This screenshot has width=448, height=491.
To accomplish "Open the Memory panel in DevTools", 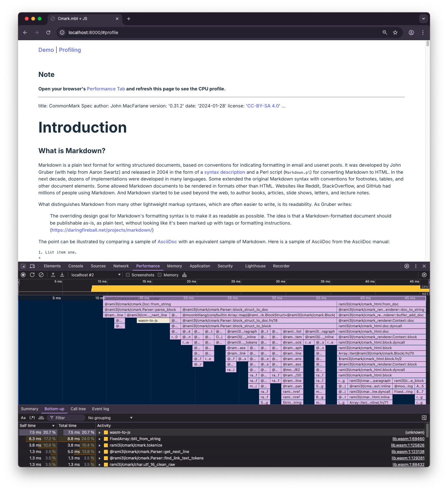I will (174, 266).
